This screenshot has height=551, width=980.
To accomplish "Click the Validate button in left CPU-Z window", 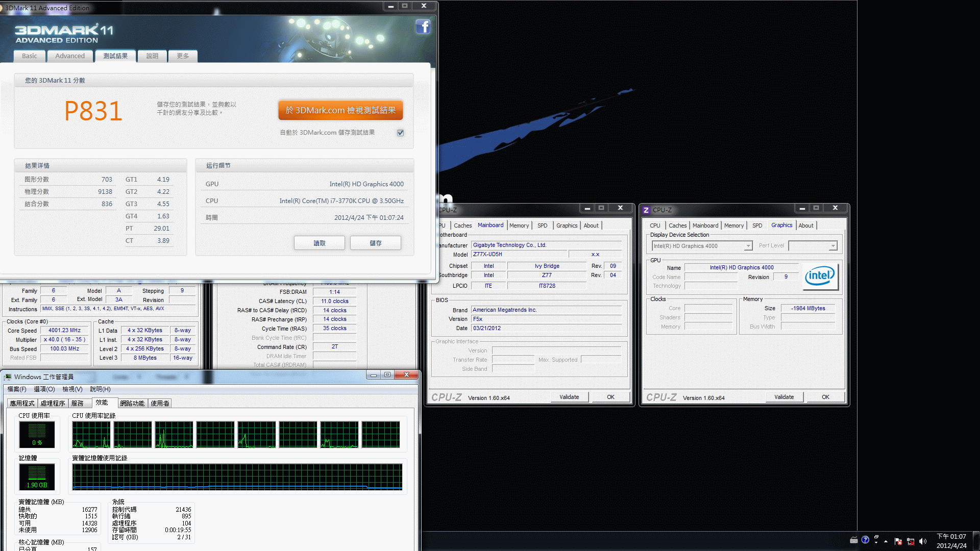I will pyautogui.click(x=569, y=397).
